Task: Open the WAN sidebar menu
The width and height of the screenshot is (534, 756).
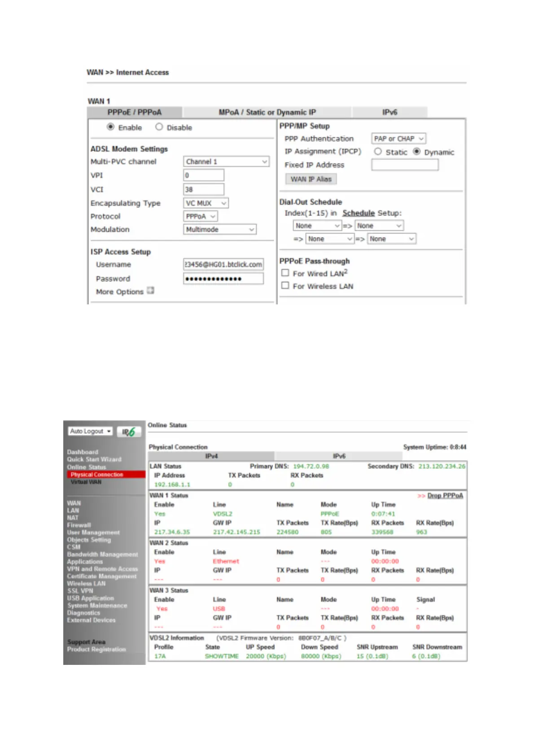Action: pos(74,503)
